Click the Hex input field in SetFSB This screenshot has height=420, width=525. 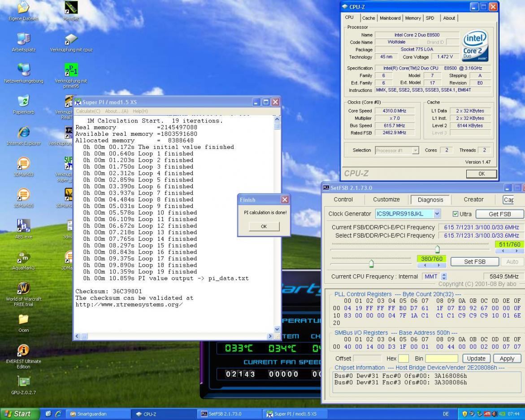point(404,359)
